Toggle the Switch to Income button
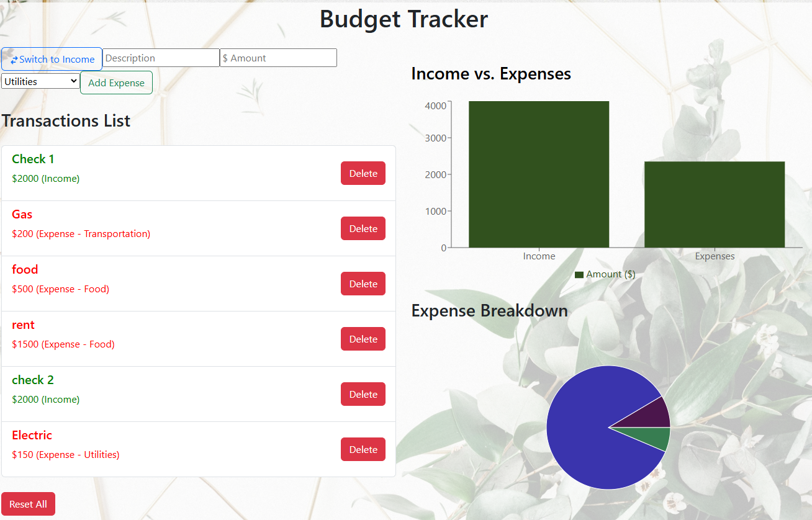The height and width of the screenshot is (520, 812). pyautogui.click(x=52, y=59)
